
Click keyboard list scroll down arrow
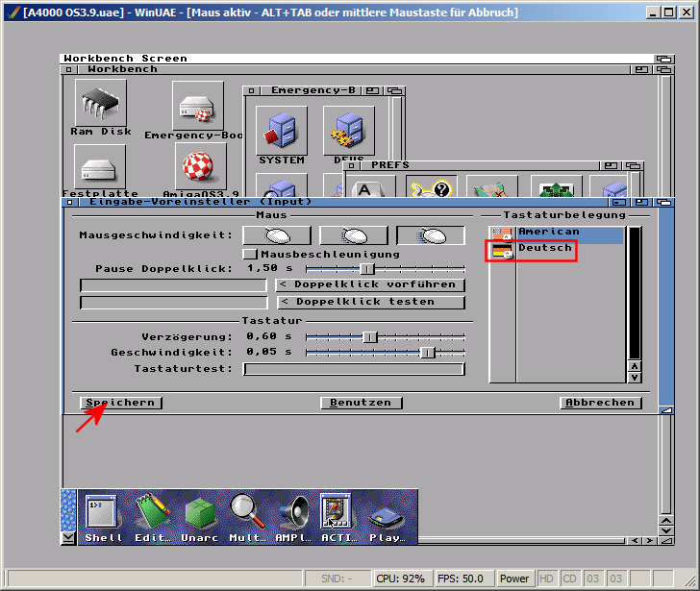click(x=635, y=378)
